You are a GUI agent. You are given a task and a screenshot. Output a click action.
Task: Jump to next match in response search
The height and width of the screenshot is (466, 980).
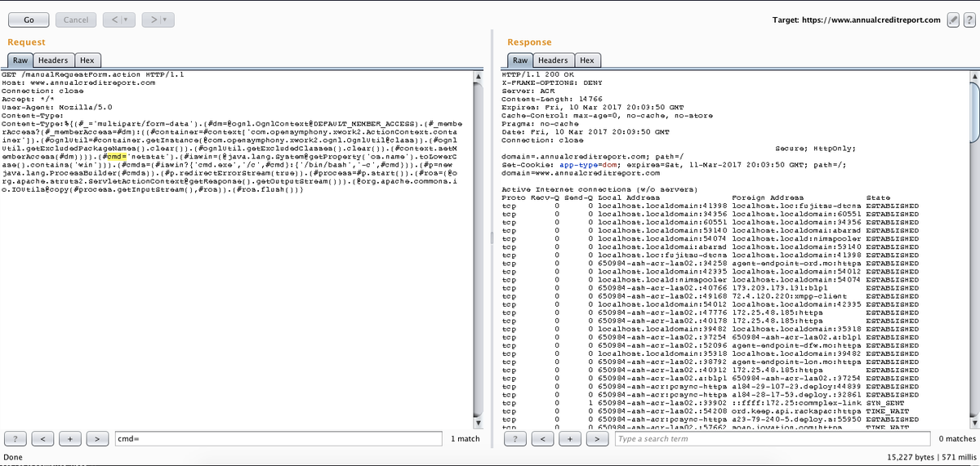click(598, 439)
